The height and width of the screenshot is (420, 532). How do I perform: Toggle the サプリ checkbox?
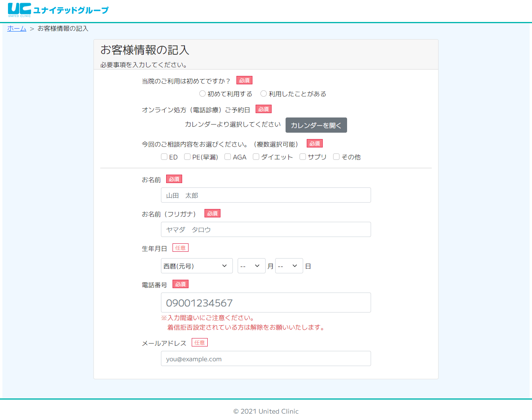coord(303,157)
